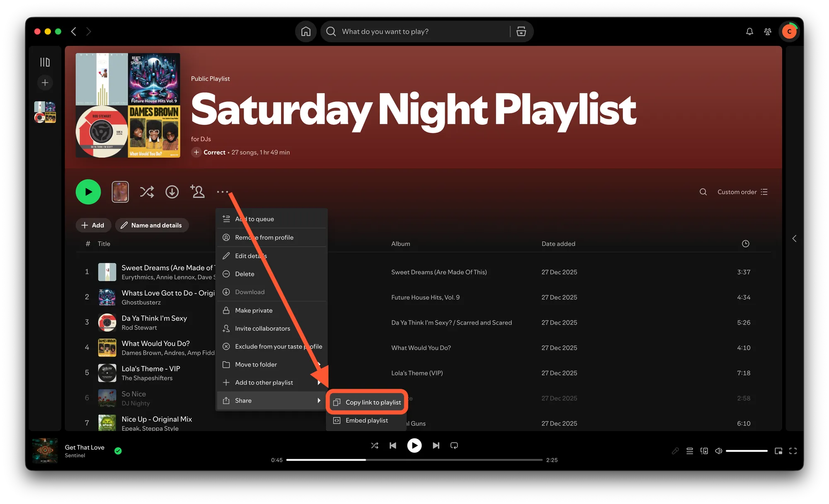Seek in the song progress bar
The image size is (829, 504).
414,460
